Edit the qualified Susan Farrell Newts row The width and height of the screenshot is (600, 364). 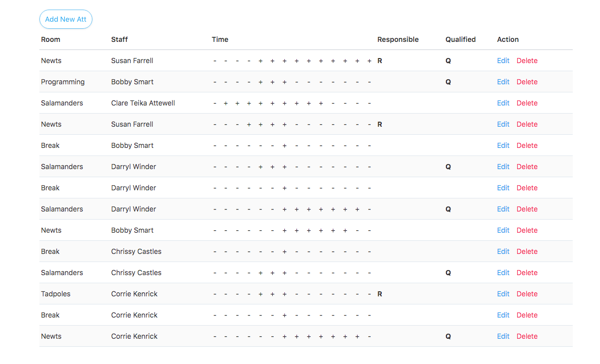(x=503, y=61)
